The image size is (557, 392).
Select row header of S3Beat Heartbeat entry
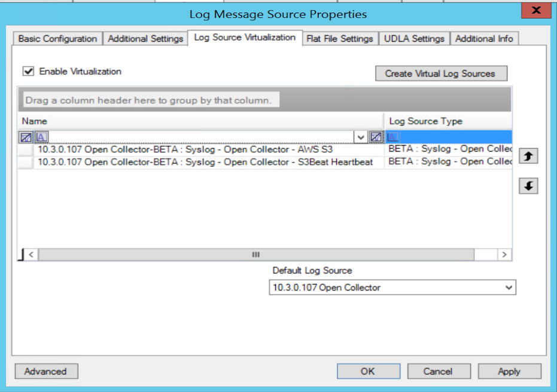click(25, 163)
